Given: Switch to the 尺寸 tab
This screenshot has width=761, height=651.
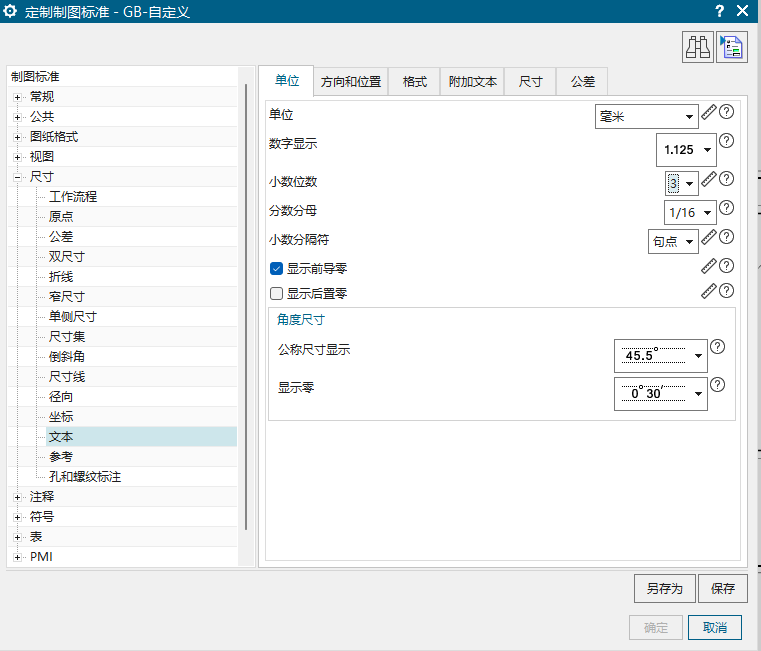Looking at the screenshot, I should coord(530,82).
